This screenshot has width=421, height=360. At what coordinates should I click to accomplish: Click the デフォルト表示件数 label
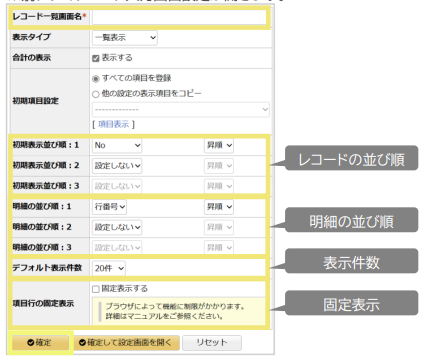[x=47, y=268]
